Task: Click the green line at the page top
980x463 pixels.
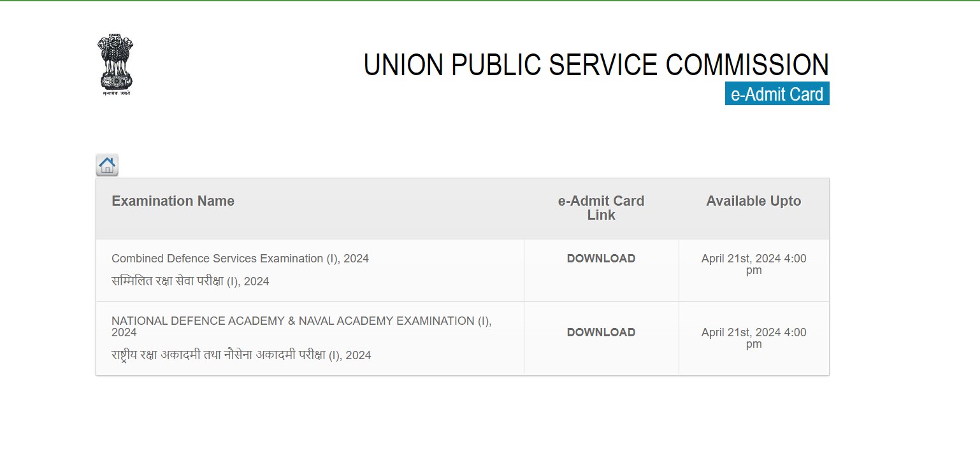Action: pos(490,1)
